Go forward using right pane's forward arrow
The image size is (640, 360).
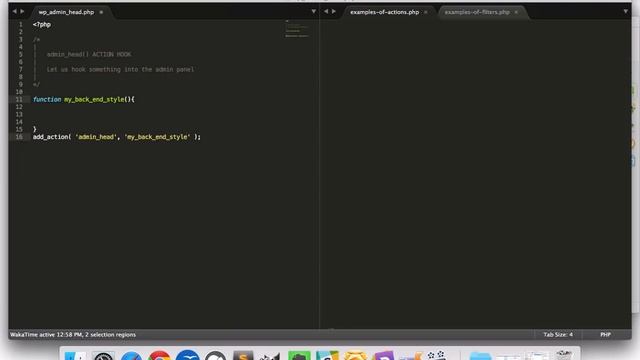[x=333, y=11]
